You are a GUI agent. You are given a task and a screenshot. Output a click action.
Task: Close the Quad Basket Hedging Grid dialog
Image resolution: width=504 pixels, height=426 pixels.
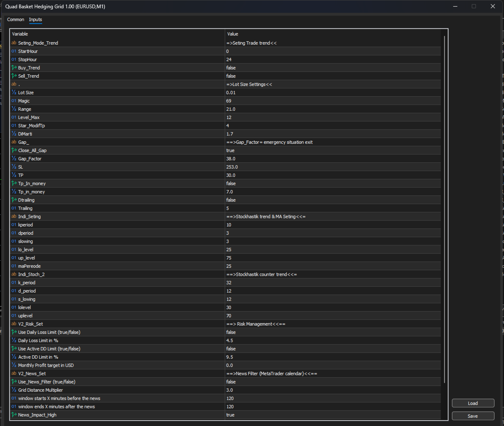(x=492, y=6)
